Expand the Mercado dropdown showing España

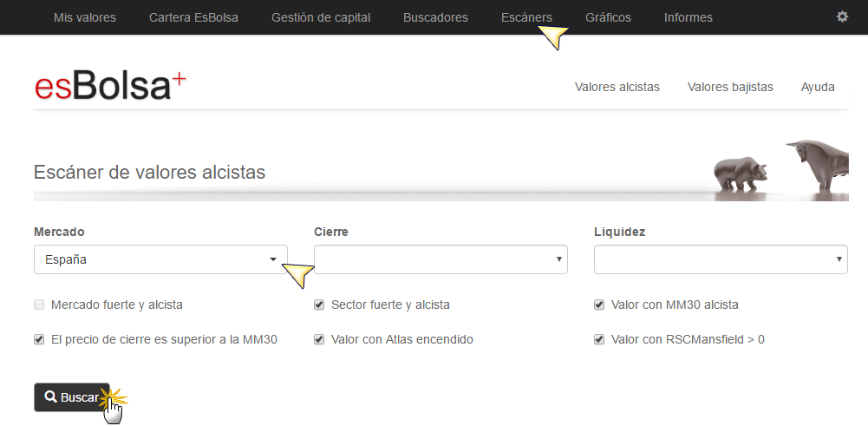point(160,259)
